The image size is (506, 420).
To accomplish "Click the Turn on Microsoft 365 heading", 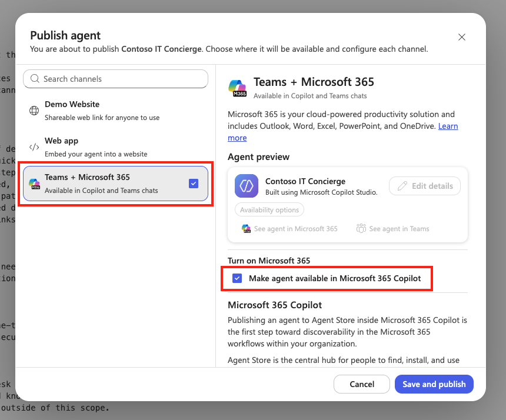I will click(269, 261).
